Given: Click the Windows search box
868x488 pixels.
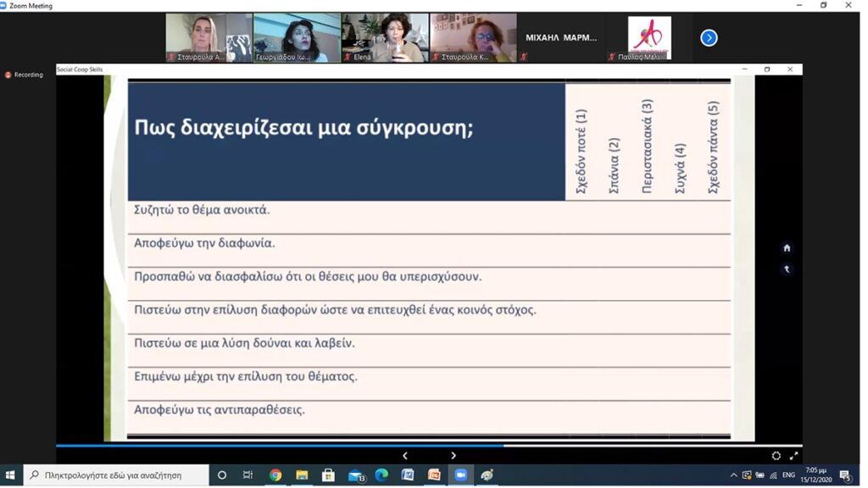Looking at the screenshot, I should point(115,475).
